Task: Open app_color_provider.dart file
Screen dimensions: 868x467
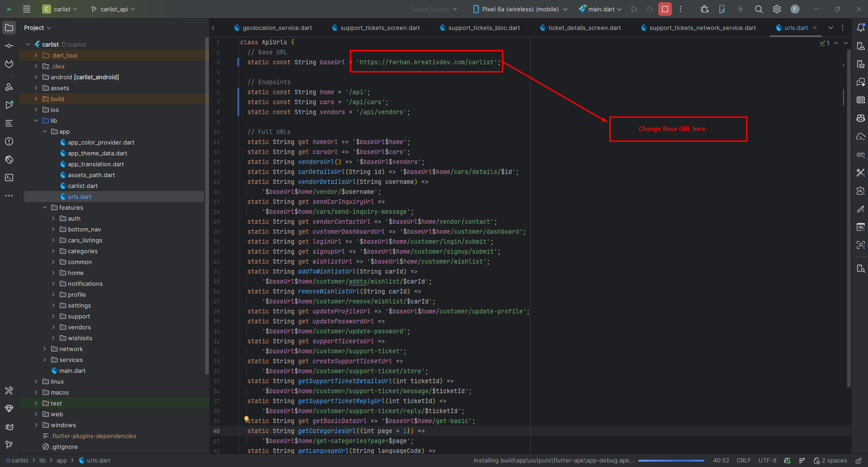Action: 97,142
